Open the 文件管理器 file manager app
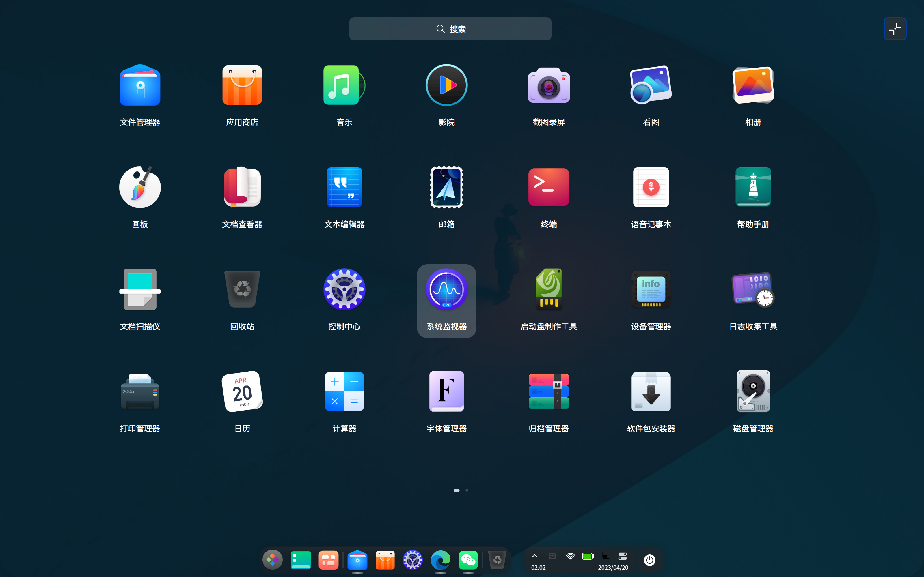Image resolution: width=924 pixels, height=577 pixels. pos(140,85)
